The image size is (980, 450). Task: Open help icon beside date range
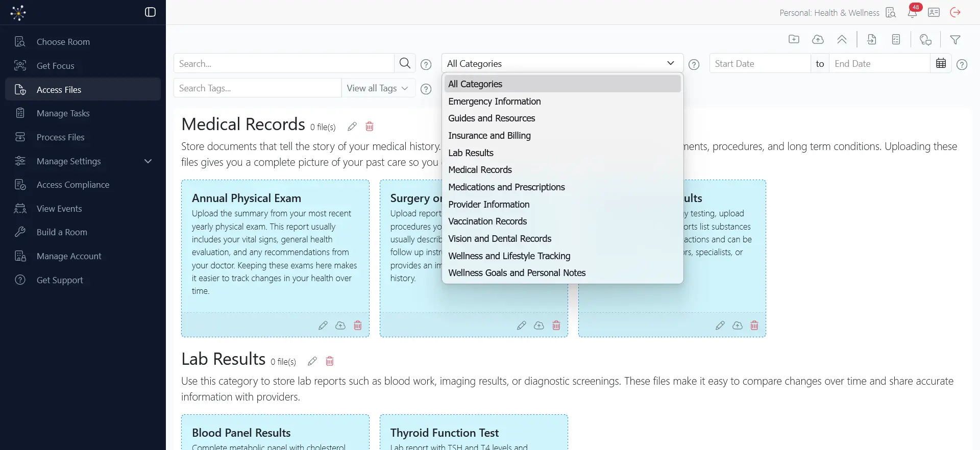pyautogui.click(x=962, y=64)
